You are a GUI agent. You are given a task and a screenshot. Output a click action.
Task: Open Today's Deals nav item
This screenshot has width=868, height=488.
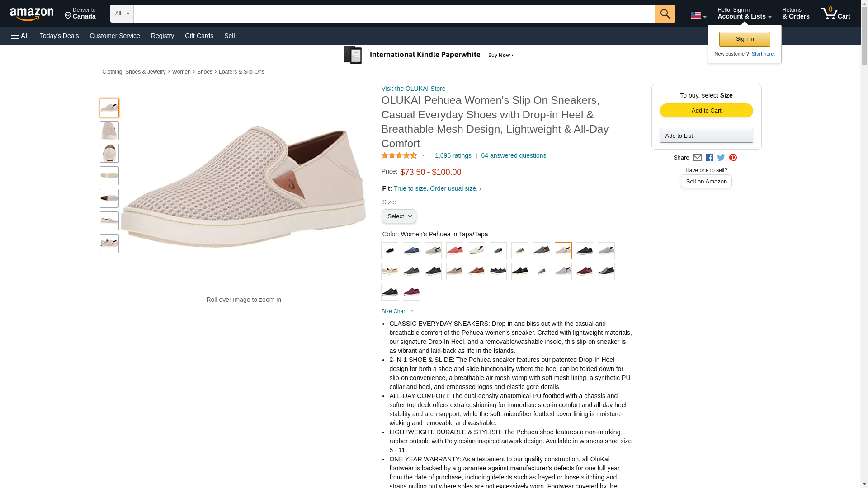point(59,36)
